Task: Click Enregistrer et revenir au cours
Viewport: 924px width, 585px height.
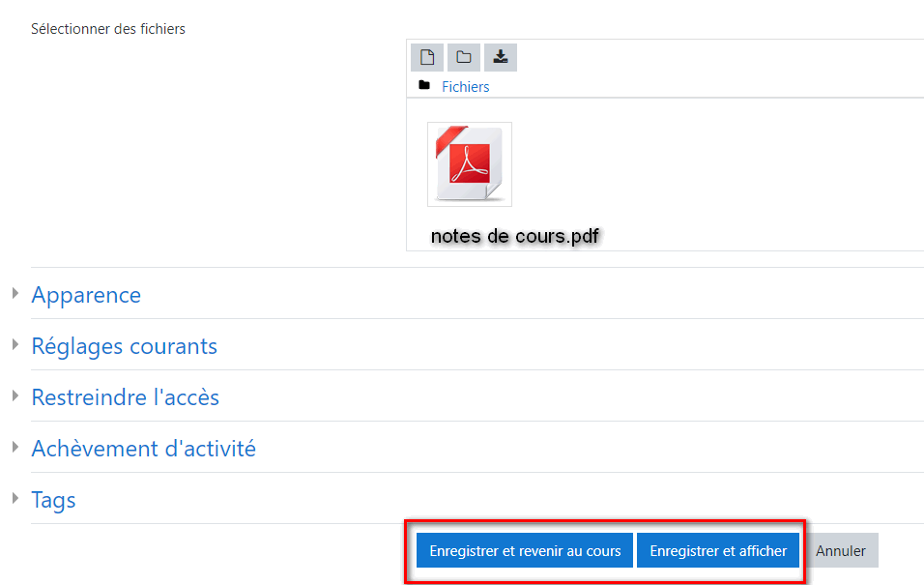Action: 525,550
